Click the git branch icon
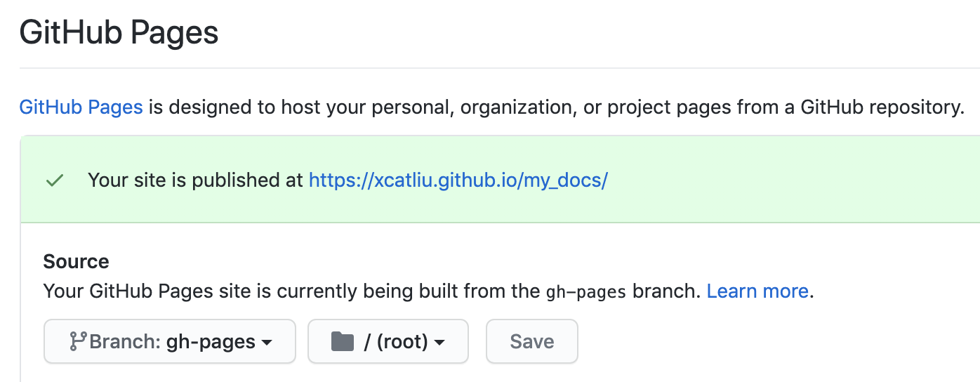 click(77, 342)
